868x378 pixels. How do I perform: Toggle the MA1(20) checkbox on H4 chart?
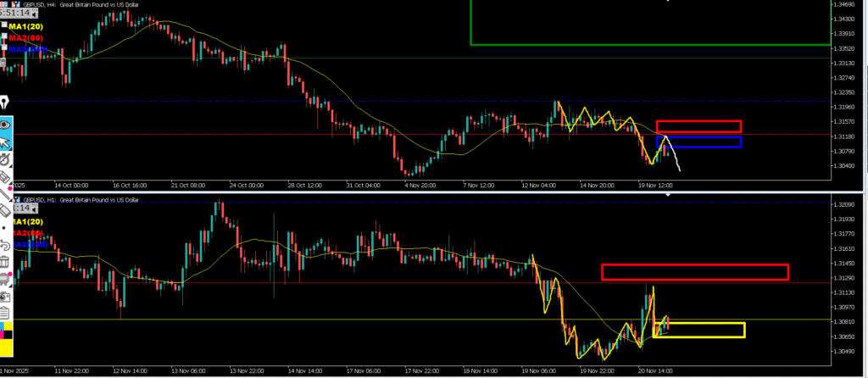pyautogui.click(x=4, y=25)
